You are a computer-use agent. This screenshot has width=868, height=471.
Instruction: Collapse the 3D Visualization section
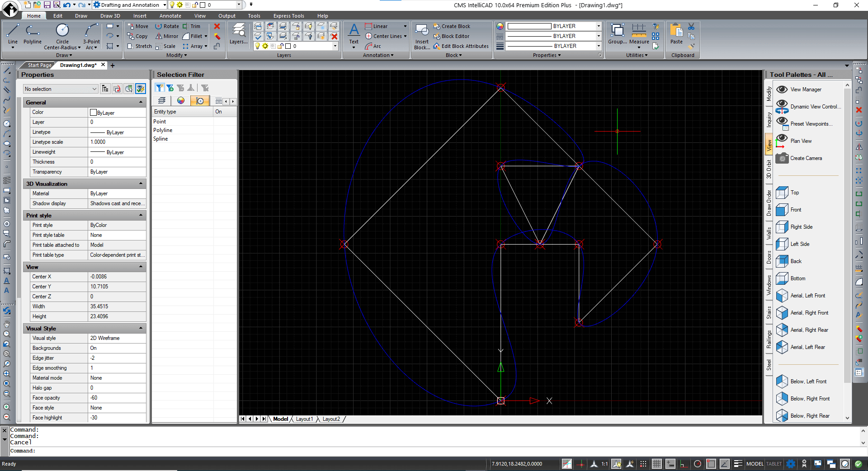pyautogui.click(x=141, y=184)
